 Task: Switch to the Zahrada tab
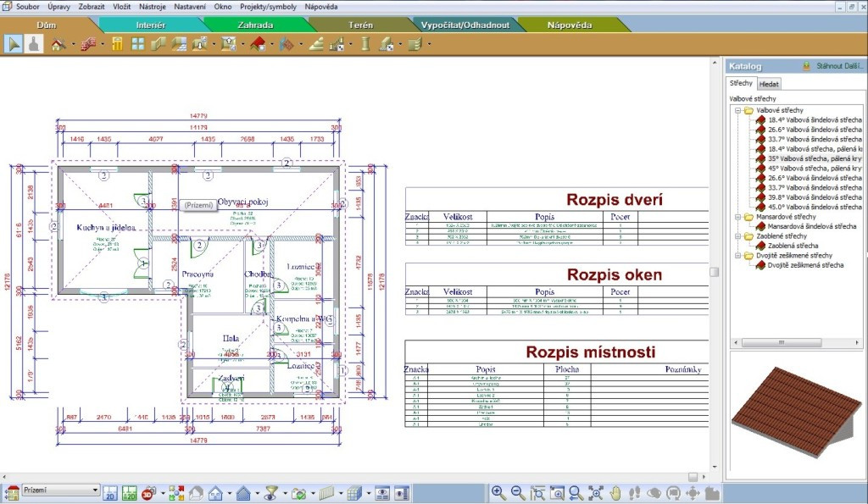255,25
